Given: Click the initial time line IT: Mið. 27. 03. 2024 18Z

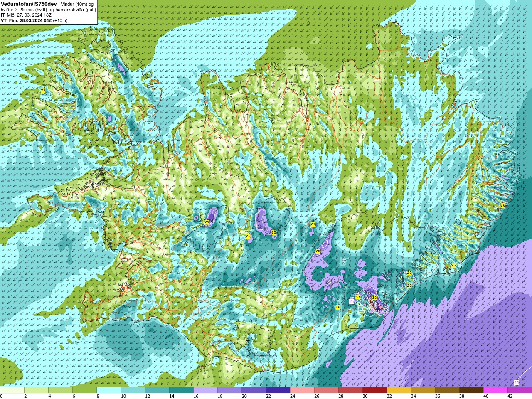Looking at the screenshot, I should coord(26,15).
